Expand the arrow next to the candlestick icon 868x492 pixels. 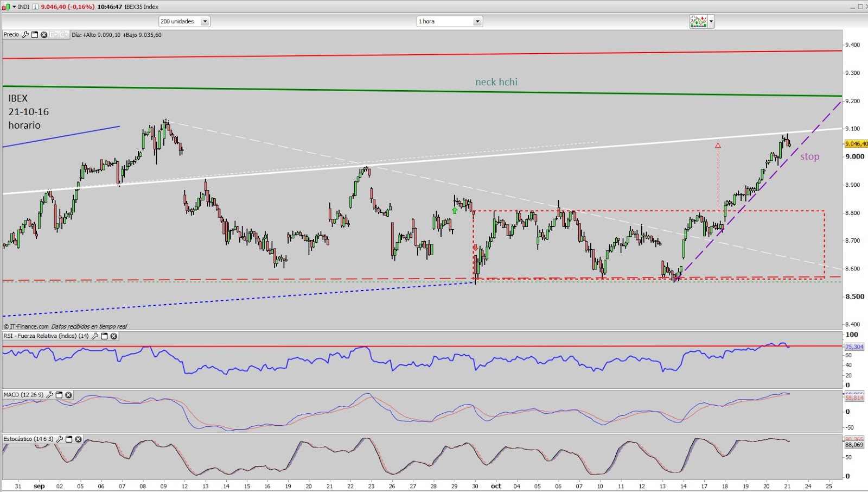[x=14, y=7]
